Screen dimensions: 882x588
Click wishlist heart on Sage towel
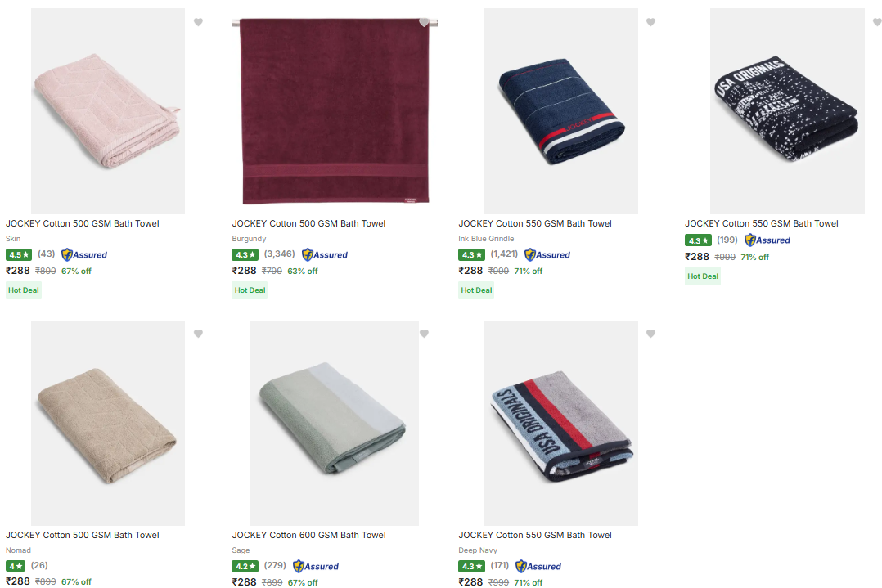pyautogui.click(x=424, y=334)
